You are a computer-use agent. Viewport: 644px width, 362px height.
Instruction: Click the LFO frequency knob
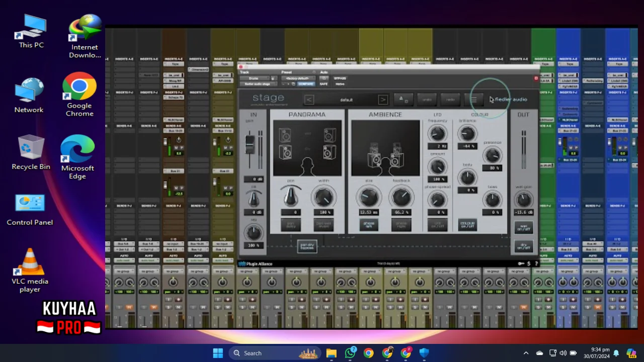click(x=437, y=133)
